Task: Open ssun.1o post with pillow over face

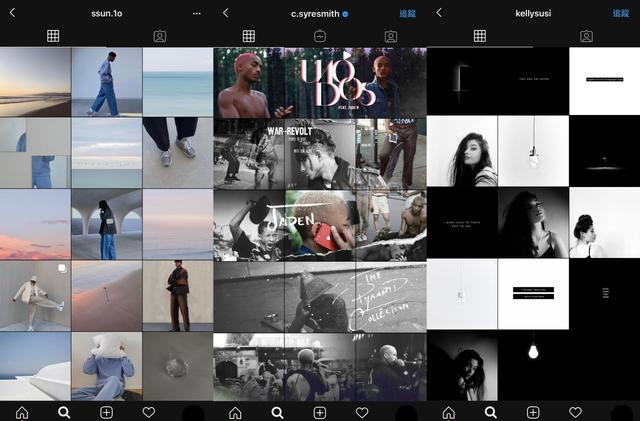Action: tap(107, 366)
